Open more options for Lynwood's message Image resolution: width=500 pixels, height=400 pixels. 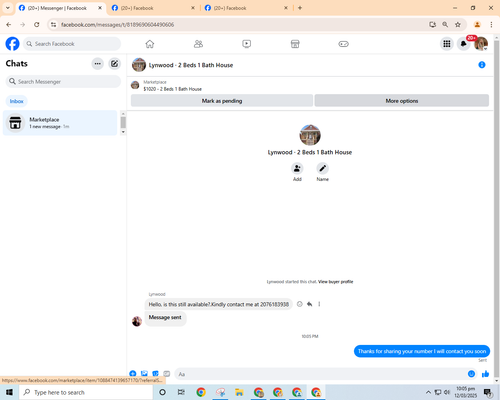coord(319,304)
